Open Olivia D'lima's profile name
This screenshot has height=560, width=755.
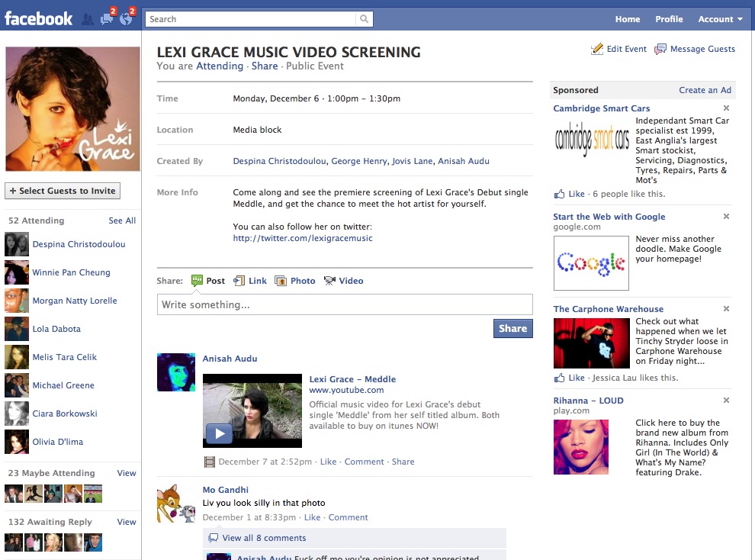tap(58, 442)
